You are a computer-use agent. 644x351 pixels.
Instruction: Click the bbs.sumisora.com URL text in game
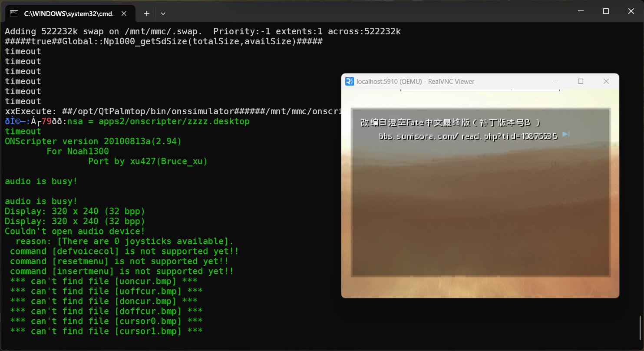click(468, 136)
